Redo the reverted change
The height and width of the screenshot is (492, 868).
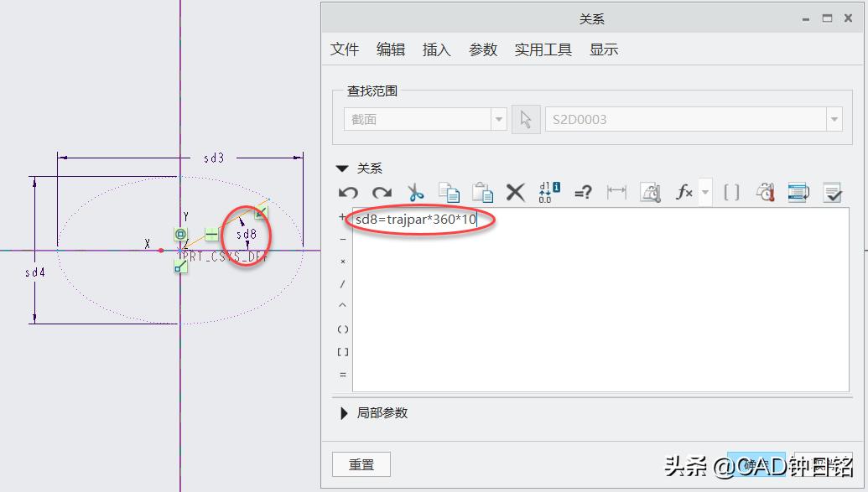pyautogui.click(x=382, y=193)
